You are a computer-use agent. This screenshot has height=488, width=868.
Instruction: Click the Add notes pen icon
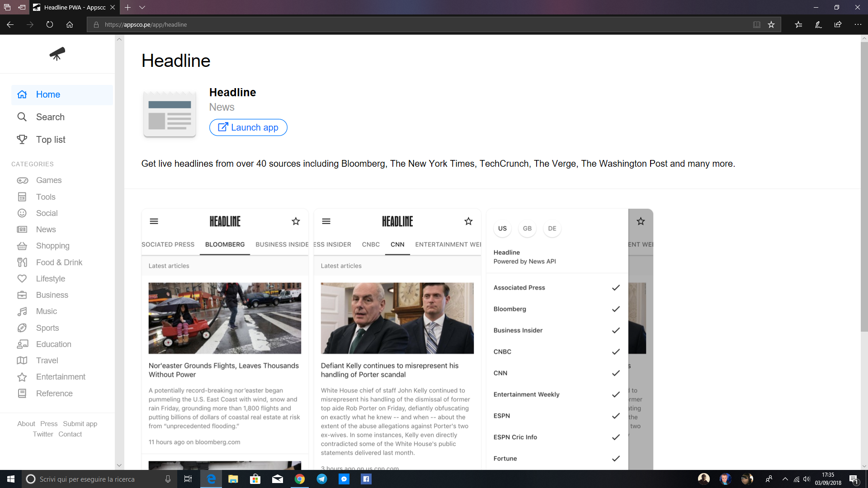coord(818,24)
